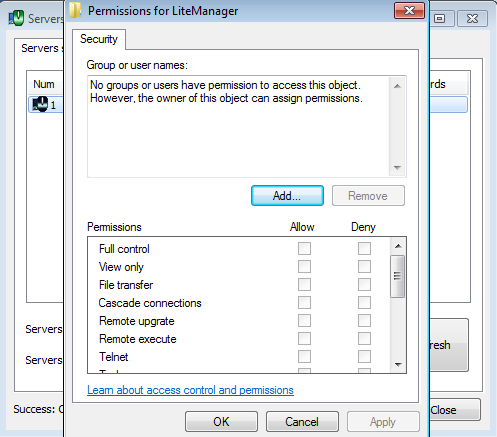Click the 'No groups or users' message text
497x437 pixels.
click(226, 92)
